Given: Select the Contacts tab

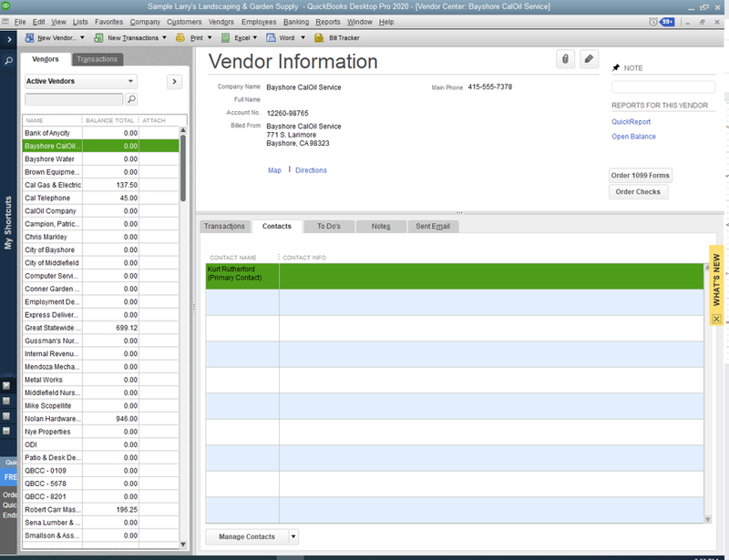Looking at the screenshot, I should coord(277,227).
